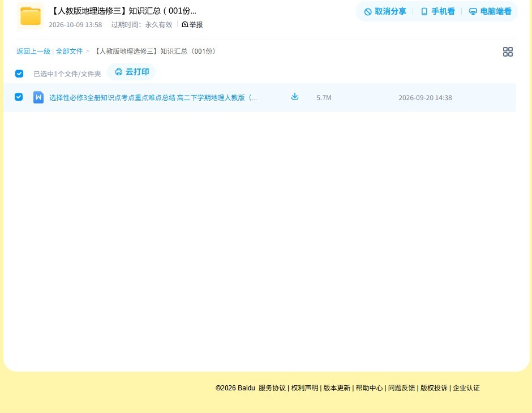
Task: Open 权利声明 in the footer
Action: (304, 388)
